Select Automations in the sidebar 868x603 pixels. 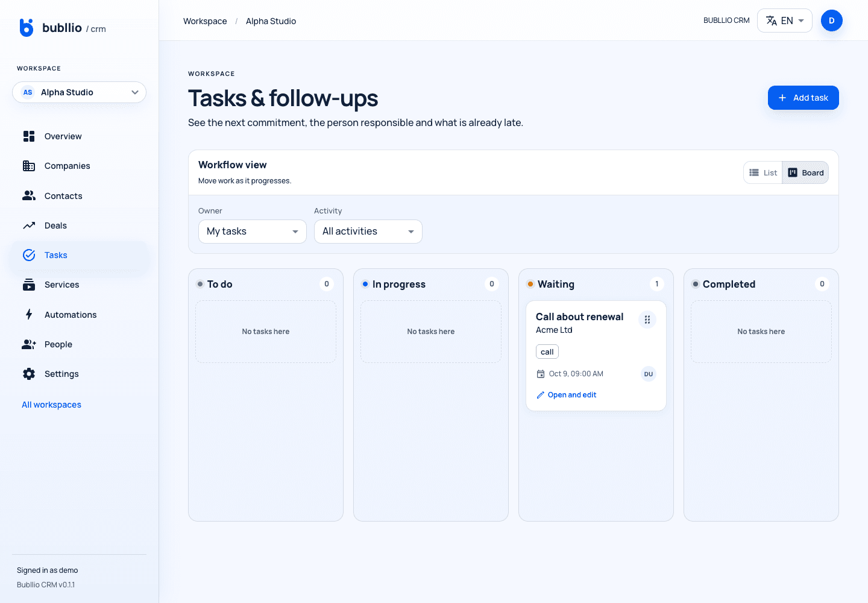point(79,315)
